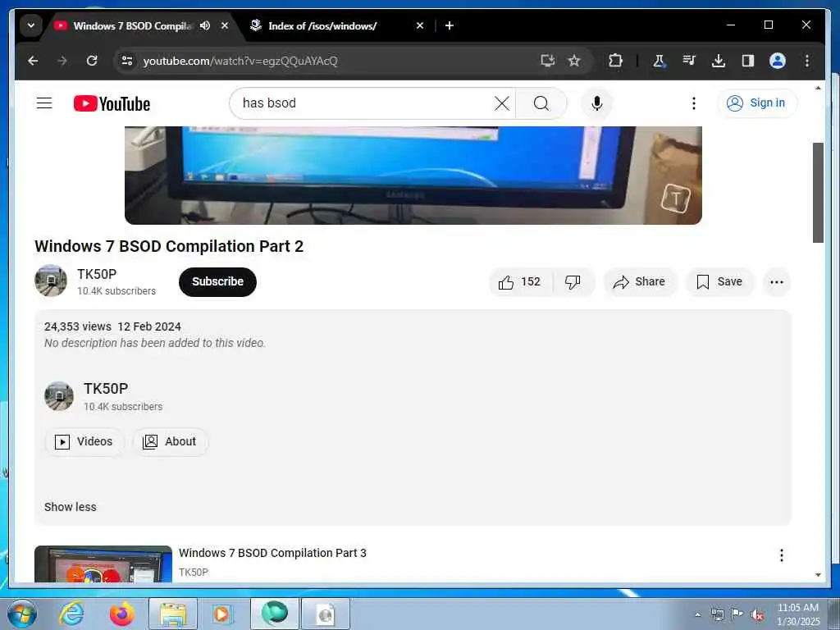The image size is (840, 630).
Task: Open Windows 7 BSOD Compilation Part 3 thumbnail
Action: 103,564
